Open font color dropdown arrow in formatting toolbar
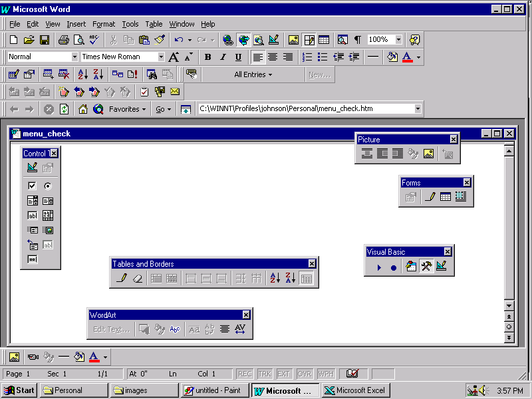 419,57
